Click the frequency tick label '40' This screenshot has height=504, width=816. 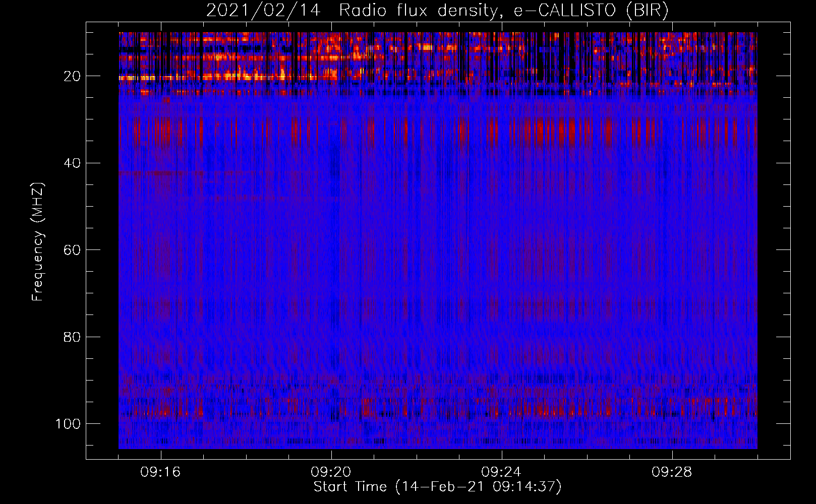click(73, 163)
